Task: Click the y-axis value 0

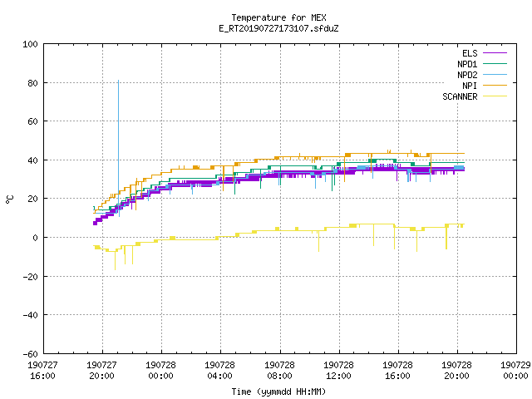Action: (35, 238)
